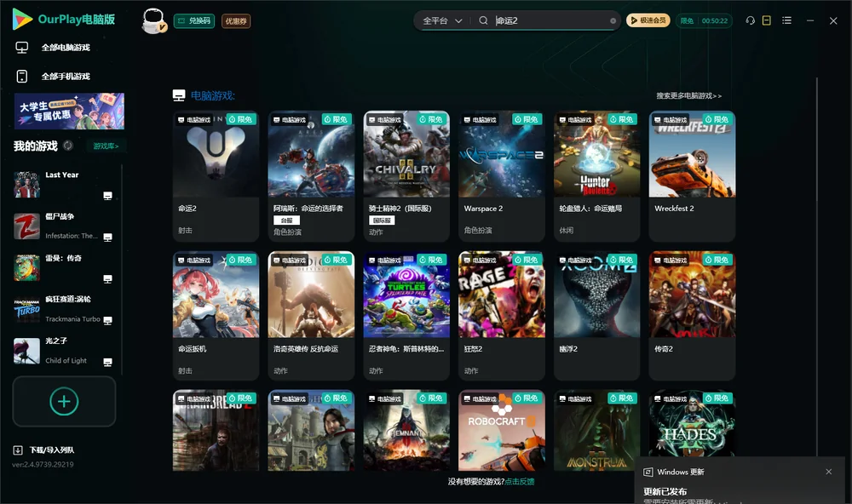
Task: Open the 游戏库> link
Action: (x=106, y=146)
